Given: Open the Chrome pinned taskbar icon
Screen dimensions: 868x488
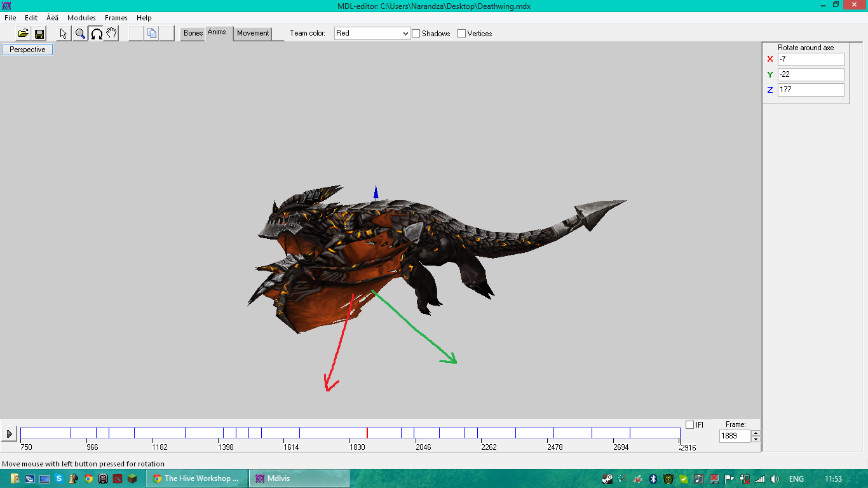Looking at the screenshot, I should tap(88, 478).
